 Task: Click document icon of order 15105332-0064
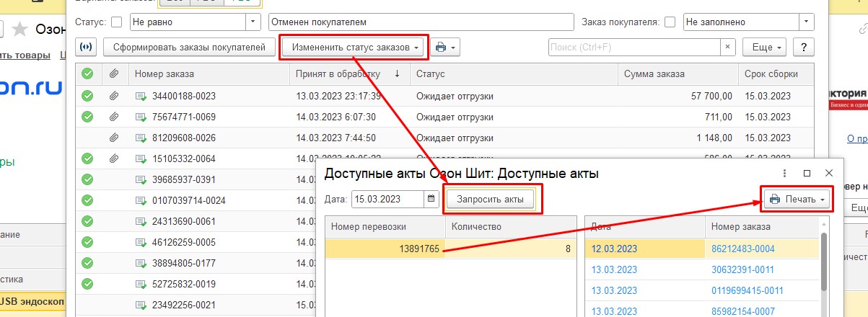[141, 158]
